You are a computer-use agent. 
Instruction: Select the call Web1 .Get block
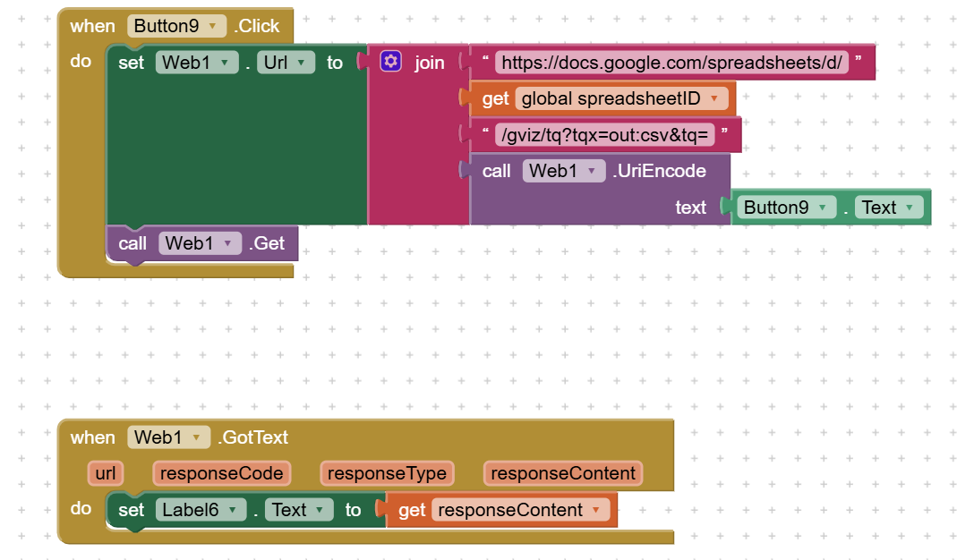pos(201,243)
